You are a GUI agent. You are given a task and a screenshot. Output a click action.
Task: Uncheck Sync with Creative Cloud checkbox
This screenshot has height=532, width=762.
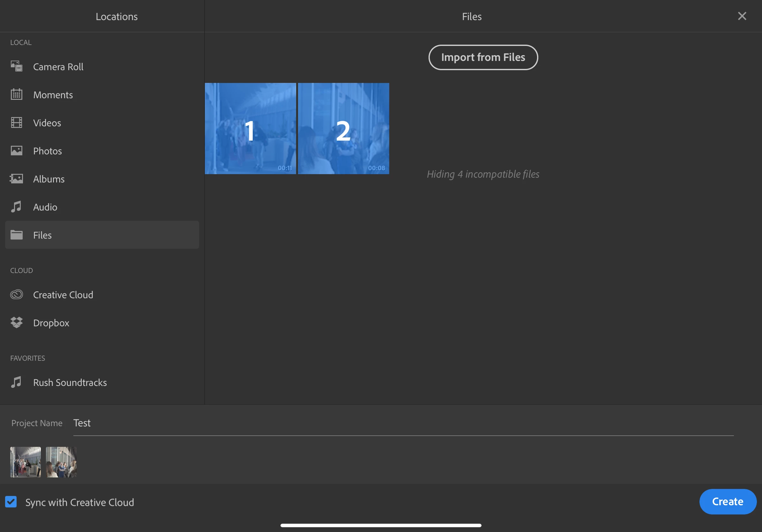[11, 502]
